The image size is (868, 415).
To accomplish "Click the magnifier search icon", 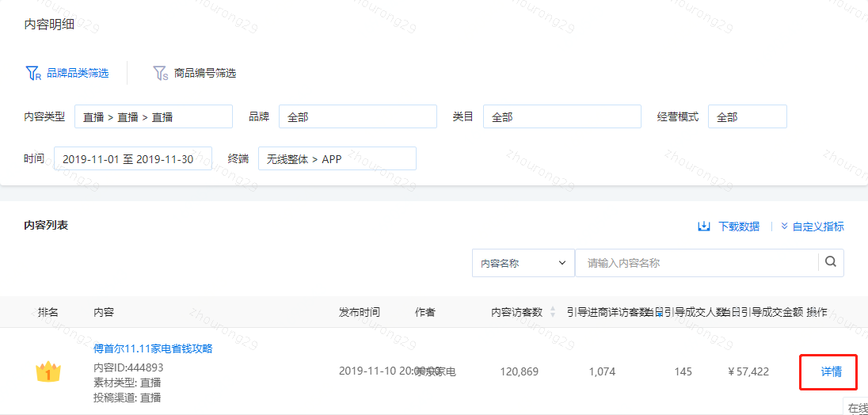I will tap(831, 262).
